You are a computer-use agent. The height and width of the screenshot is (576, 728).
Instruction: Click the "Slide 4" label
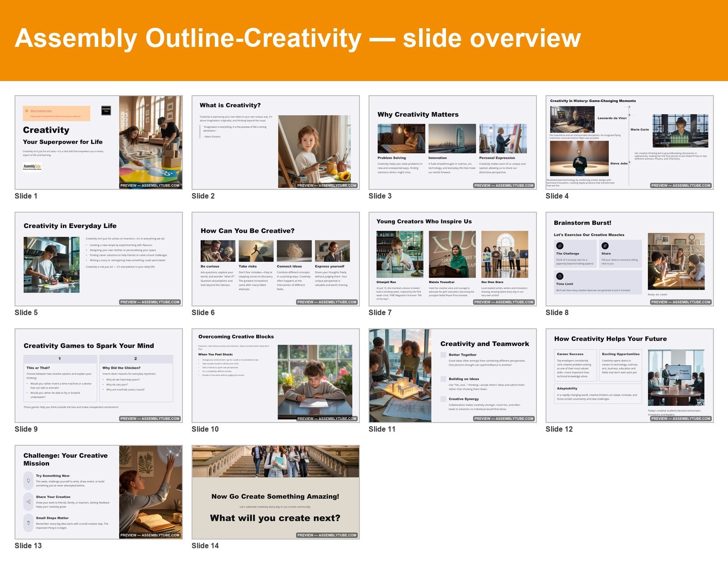[x=557, y=196]
